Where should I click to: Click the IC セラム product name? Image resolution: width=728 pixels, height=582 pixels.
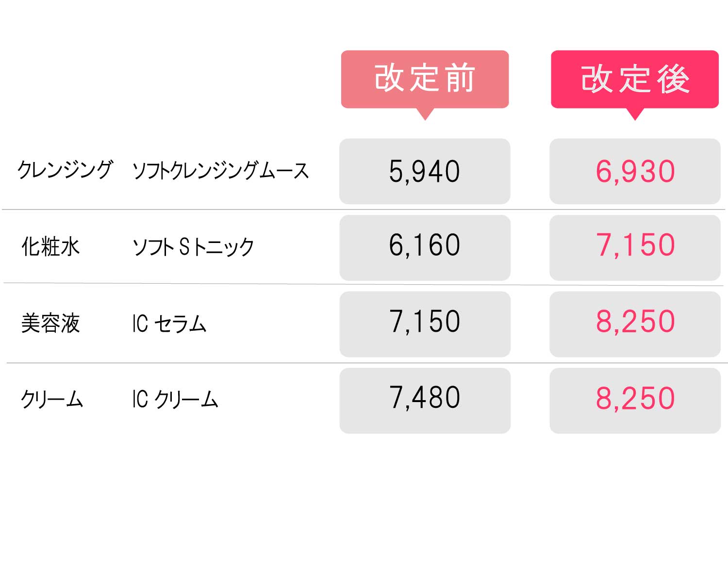[169, 323]
